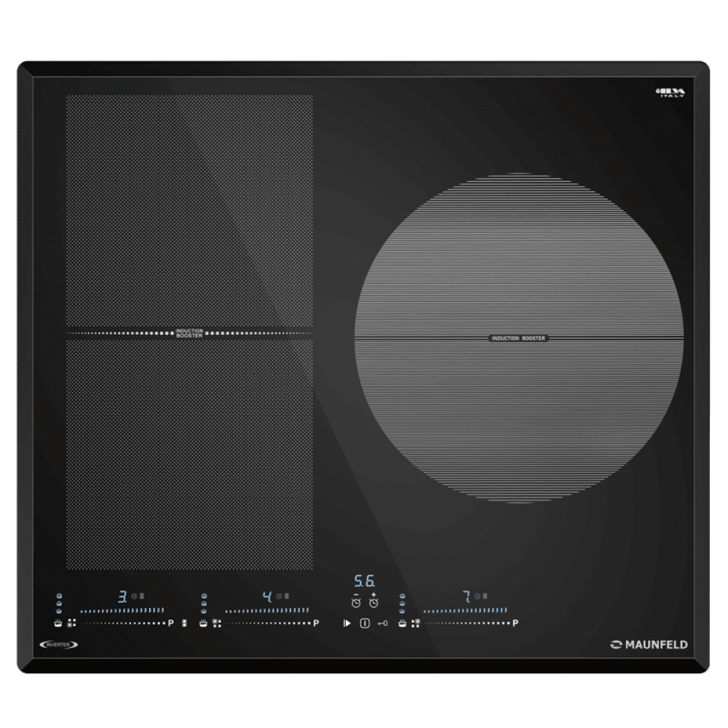The width and height of the screenshot is (728, 728).
Task: Tap the round Induction Booster cooking zone label
Action: (x=518, y=339)
